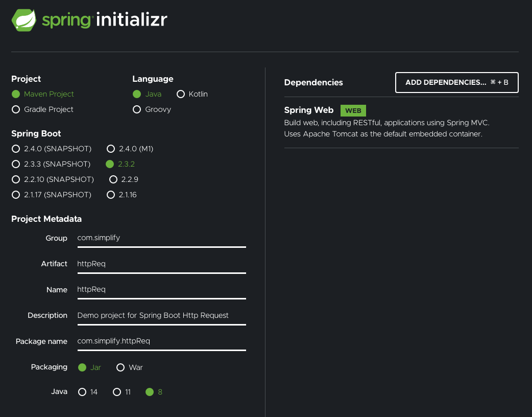Set Java version to 14
The height and width of the screenshot is (417, 532).
(x=82, y=392)
